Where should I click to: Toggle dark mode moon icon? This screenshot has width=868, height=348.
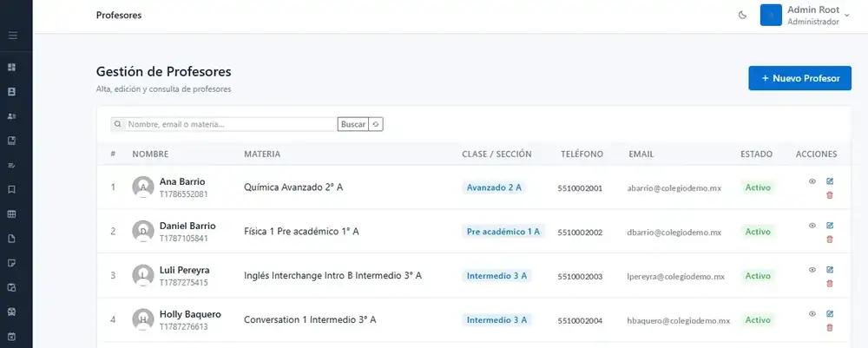742,16
